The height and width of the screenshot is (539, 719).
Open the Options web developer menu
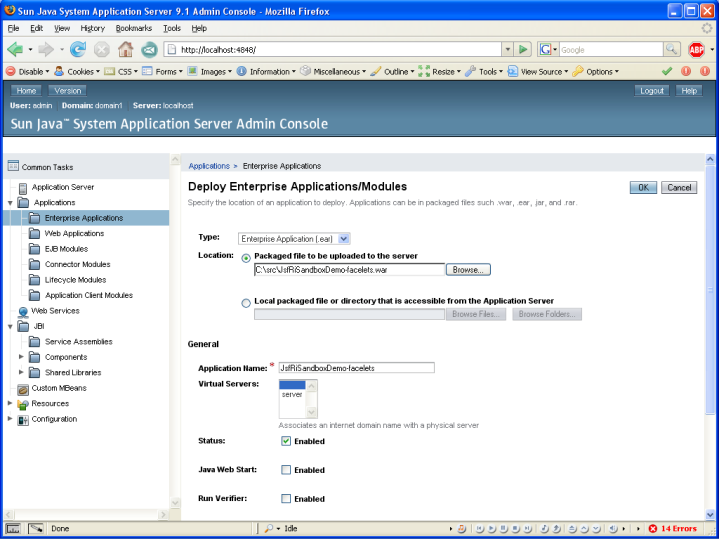596,72
